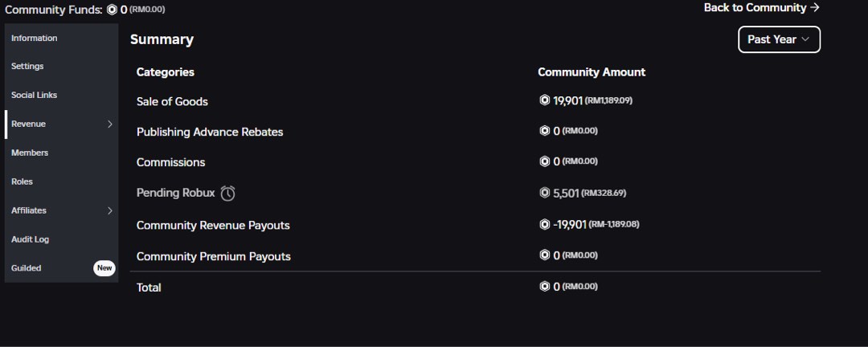Click Robux icon in Community Premium Payouts row
The width and height of the screenshot is (868, 347).
545,255
